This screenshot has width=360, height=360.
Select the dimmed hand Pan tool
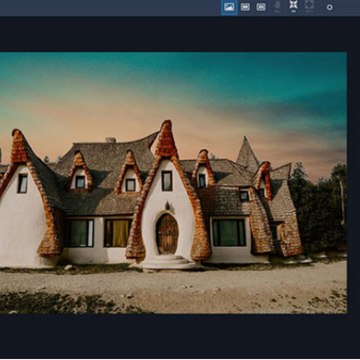pos(277,6)
